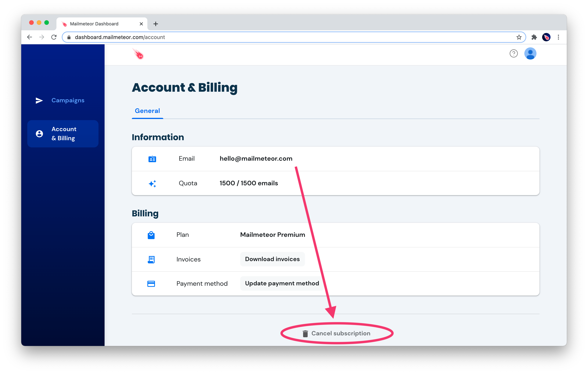Click the Invoices receipt icon
Image resolution: width=588 pixels, height=374 pixels.
(x=151, y=259)
